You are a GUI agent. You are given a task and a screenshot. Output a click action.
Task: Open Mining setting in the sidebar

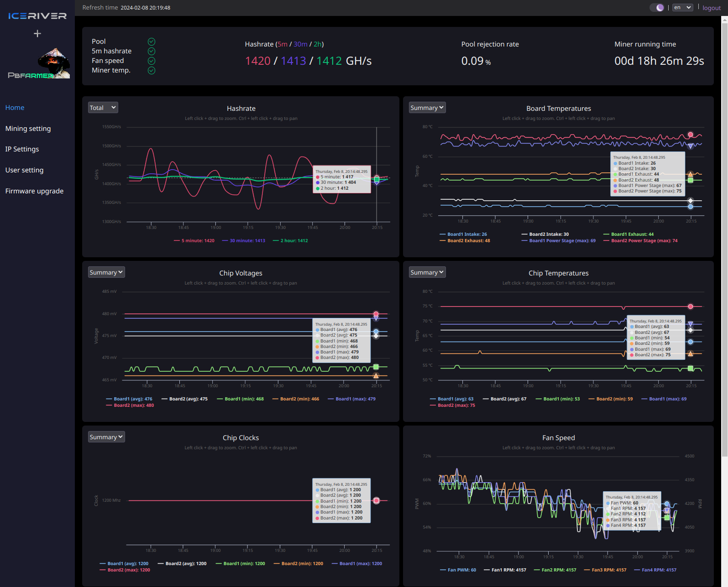tap(28, 129)
